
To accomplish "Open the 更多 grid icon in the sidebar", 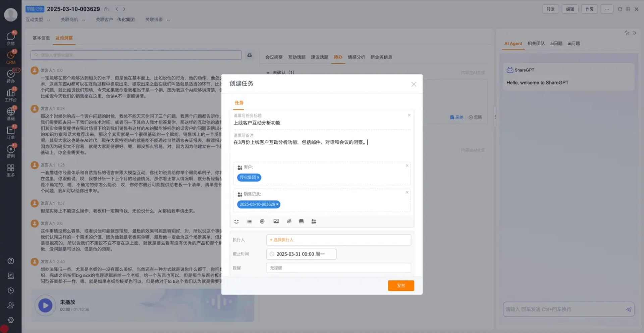I will tap(11, 170).
